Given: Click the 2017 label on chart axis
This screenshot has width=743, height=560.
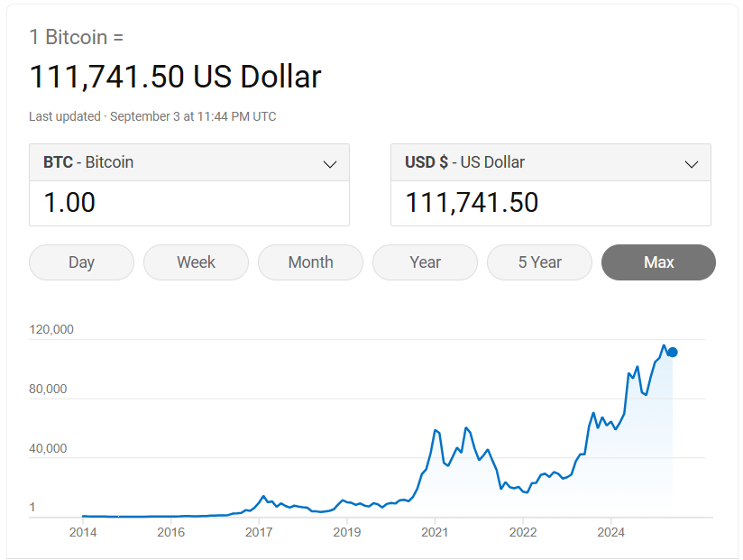Looking at the screenshot, I should click(x=259, y=532).
